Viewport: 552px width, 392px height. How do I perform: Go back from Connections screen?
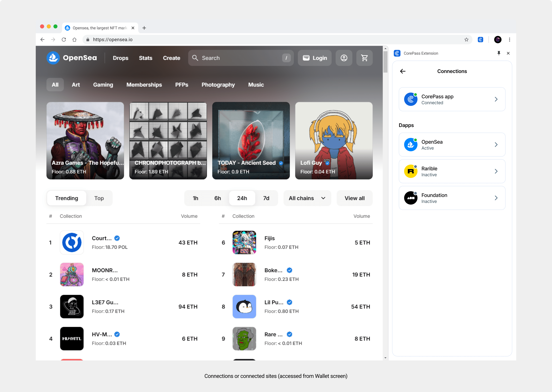[403, 71]
